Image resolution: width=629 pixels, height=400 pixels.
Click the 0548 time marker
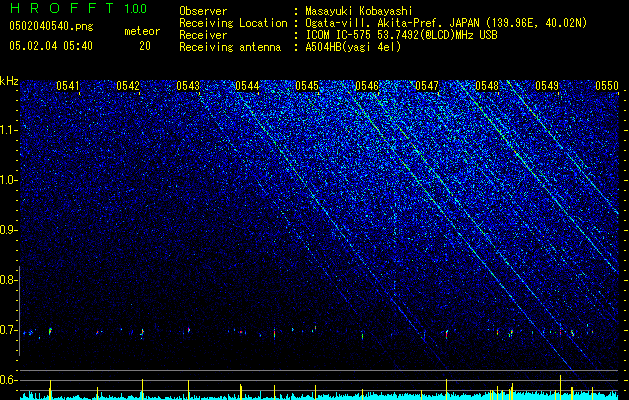[487, 86]
